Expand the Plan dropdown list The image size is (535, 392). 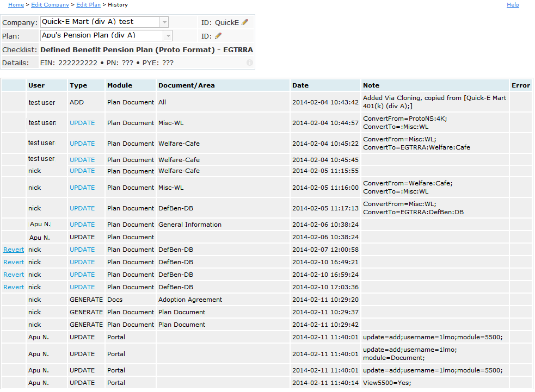click(168, 36)
